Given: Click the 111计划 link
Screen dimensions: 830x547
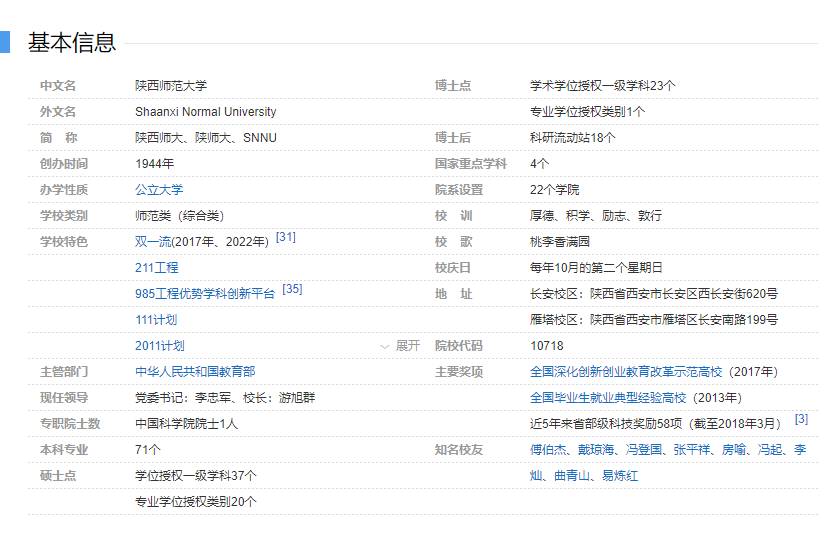Looking at the screenshot, I should (156, 320).
